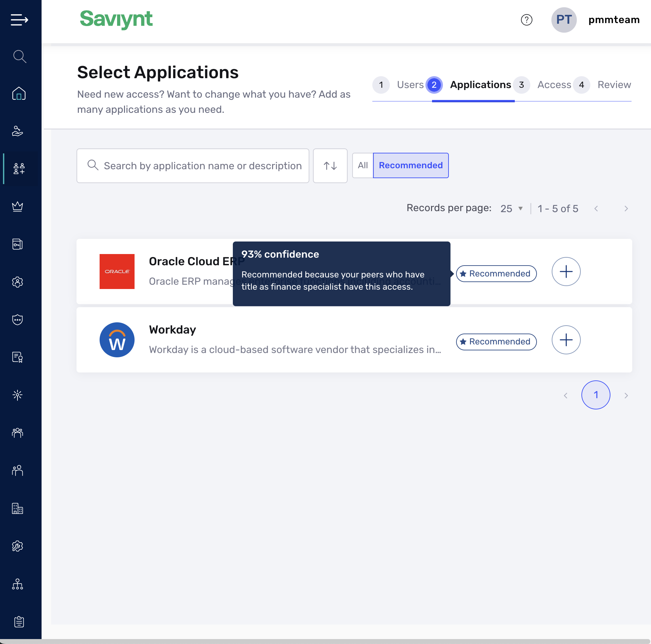Open the org hierarchy sidebar icon
Image resolution: width=651 pixels, height=644 pixels.
[x=17, y=584]
